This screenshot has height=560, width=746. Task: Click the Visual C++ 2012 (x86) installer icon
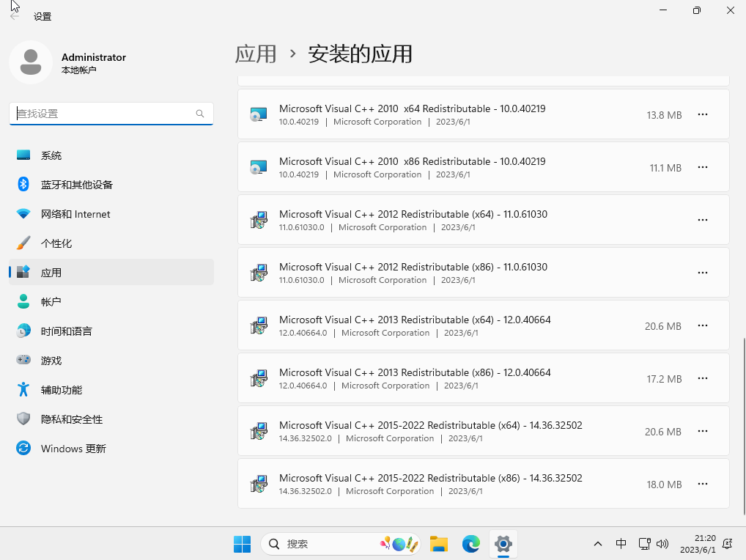[x=259, y=273]
